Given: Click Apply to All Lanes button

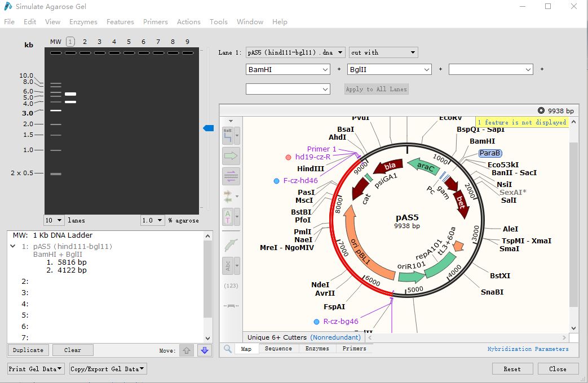Looking at the screenshot, I should click(x=376, y=89).
